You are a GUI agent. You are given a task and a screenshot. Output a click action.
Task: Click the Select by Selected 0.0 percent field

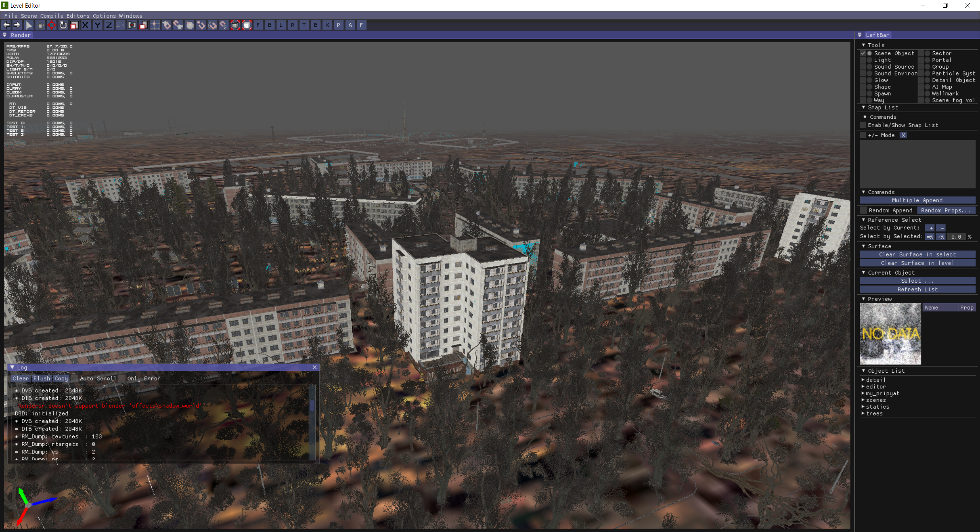tap(956, 237)
